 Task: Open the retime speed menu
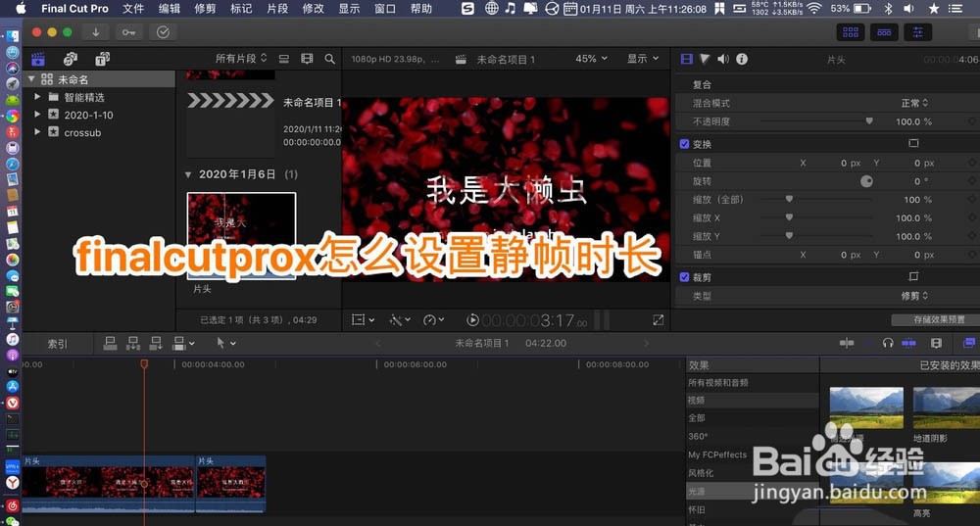click(x=433, y=320)
